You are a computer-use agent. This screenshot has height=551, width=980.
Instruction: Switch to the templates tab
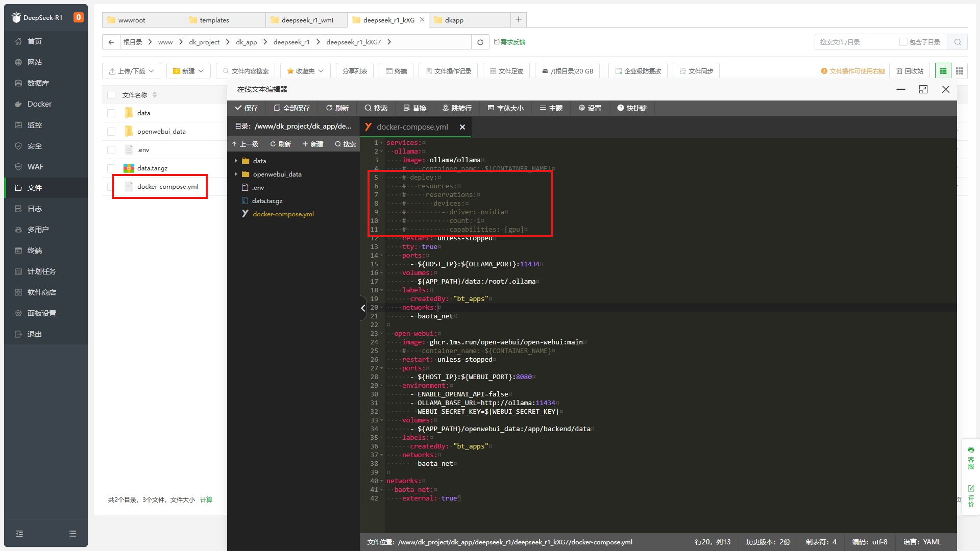[214, 20]
